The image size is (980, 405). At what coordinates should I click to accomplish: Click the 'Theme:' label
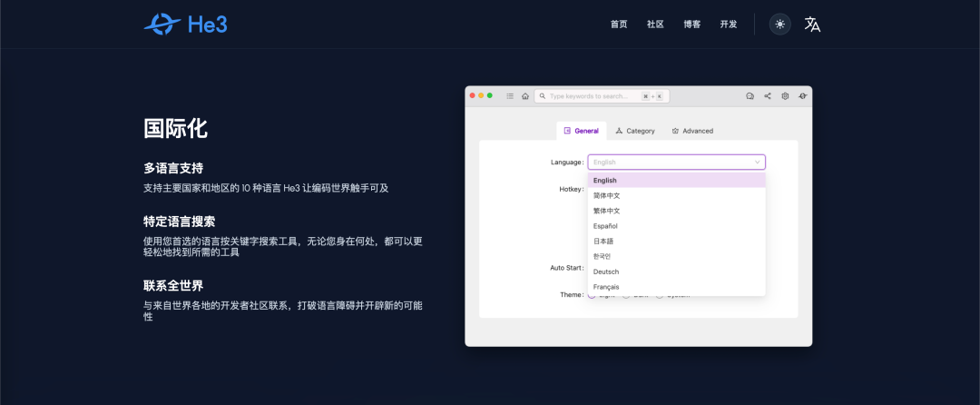click(x=573, y=294)
